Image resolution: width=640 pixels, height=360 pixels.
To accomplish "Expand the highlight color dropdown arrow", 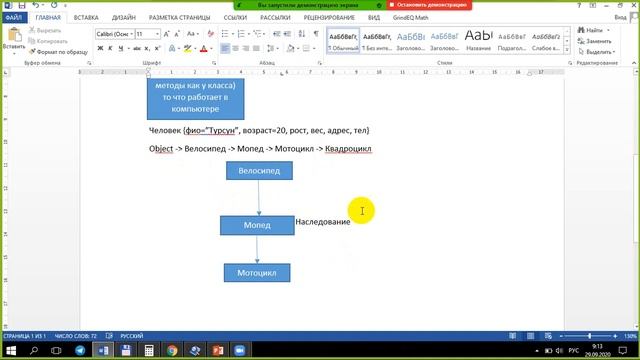I will point(195,49).
